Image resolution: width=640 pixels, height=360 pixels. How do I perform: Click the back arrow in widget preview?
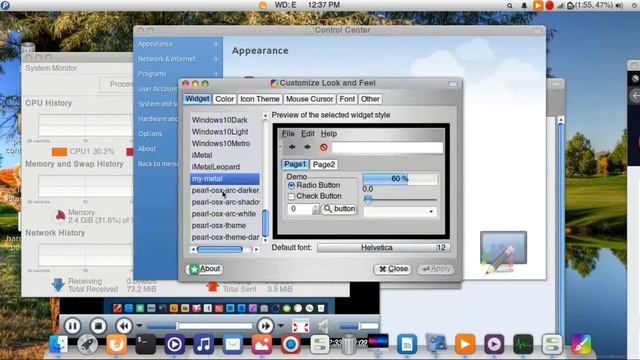(x=292, y=147)
